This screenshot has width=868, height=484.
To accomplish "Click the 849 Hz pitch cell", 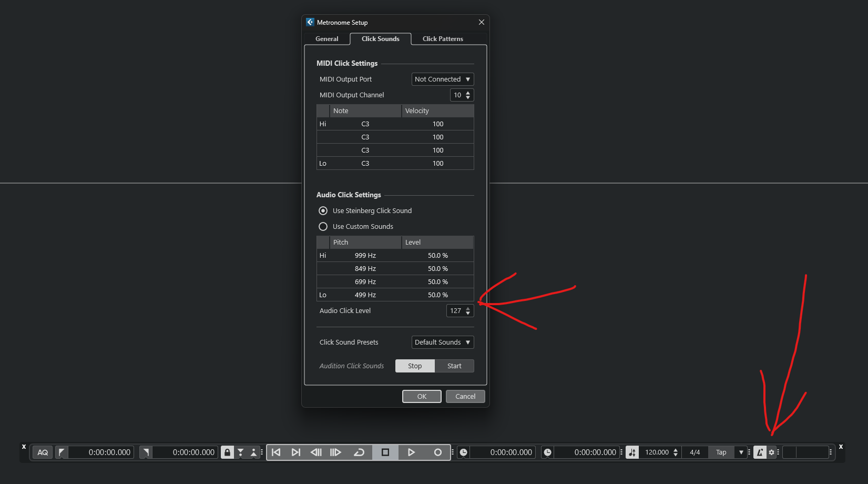I will [365, 269].
